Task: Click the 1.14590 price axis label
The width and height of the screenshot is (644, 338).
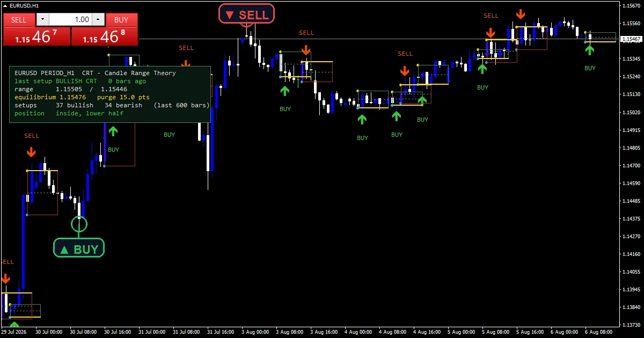Action: coord(631,183)
